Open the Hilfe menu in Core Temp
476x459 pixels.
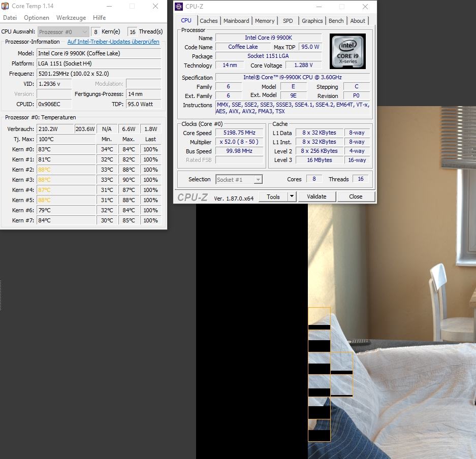(99, 18)
